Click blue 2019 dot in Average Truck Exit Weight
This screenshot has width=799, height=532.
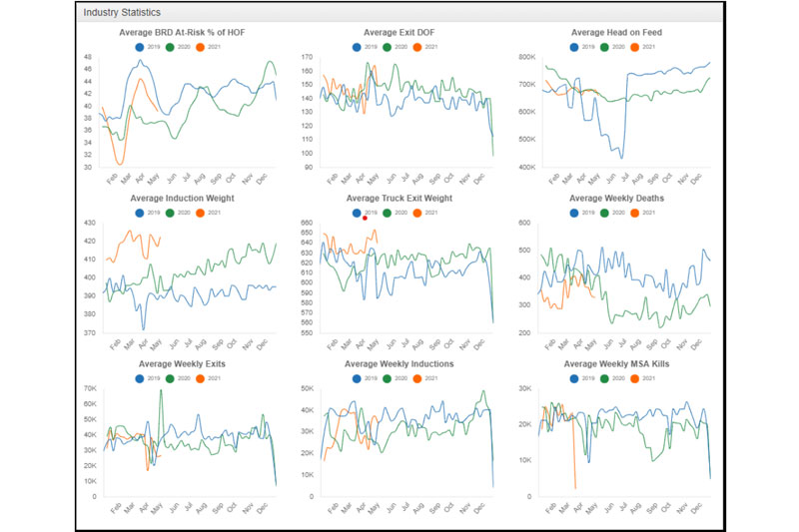click(357, 213)
